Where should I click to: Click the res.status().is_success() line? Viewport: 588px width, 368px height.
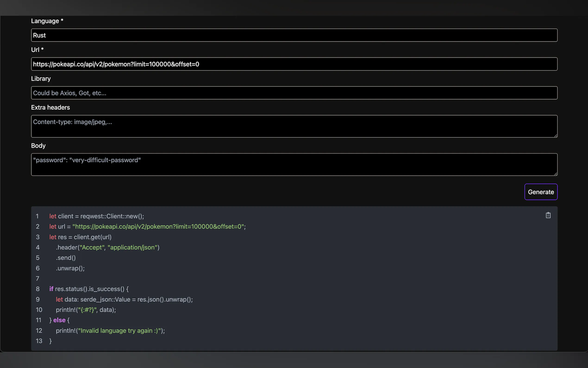[x=89, y=289]
